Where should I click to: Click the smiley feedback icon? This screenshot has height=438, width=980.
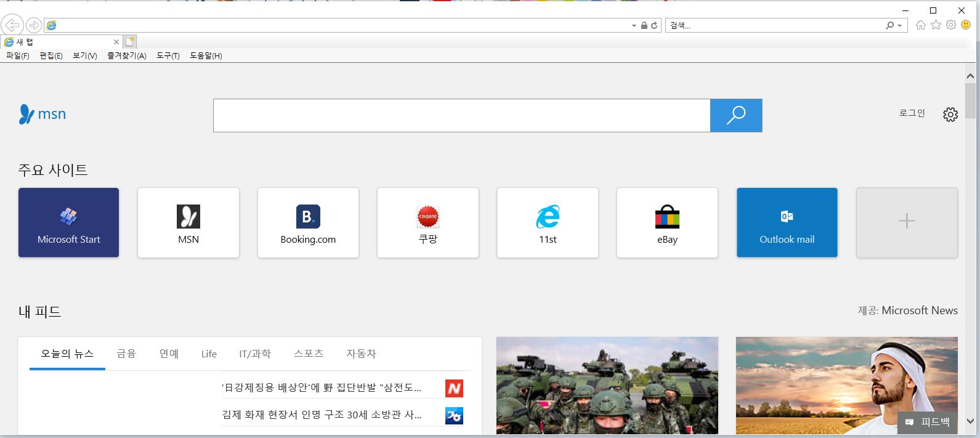click(x=966, y=25)
